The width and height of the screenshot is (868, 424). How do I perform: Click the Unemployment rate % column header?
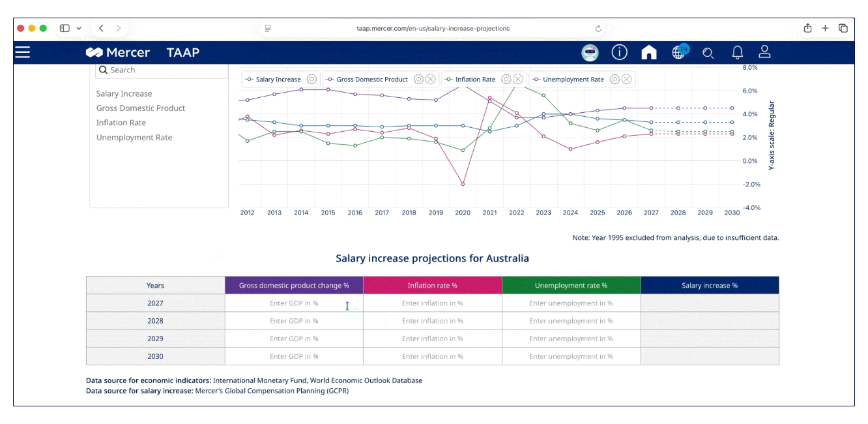click(571, 285)
